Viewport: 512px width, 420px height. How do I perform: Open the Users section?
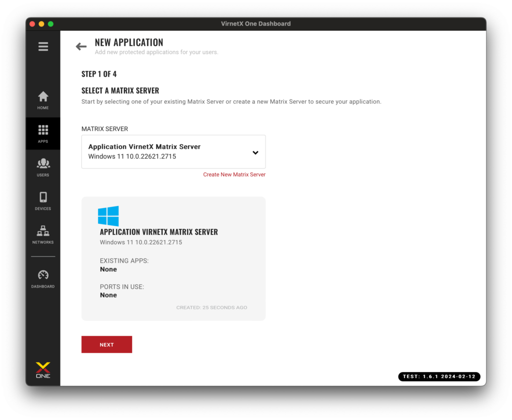click(x=43, y=167)
